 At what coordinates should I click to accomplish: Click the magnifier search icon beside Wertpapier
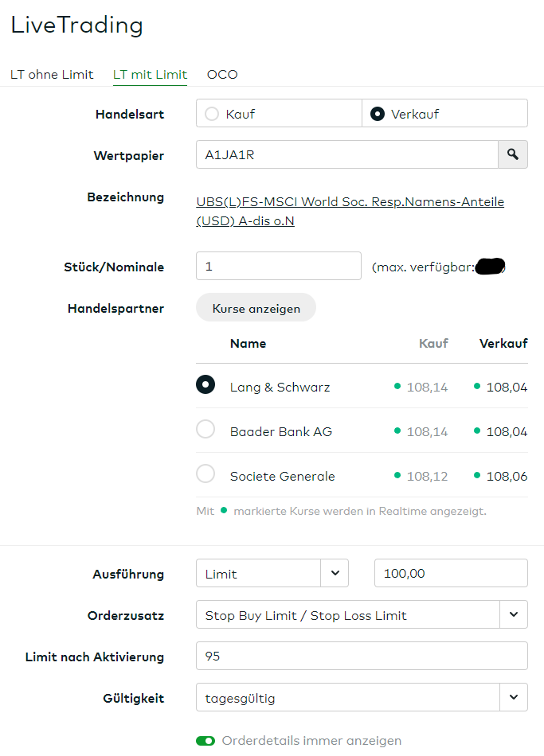click(x=513, y=154)
